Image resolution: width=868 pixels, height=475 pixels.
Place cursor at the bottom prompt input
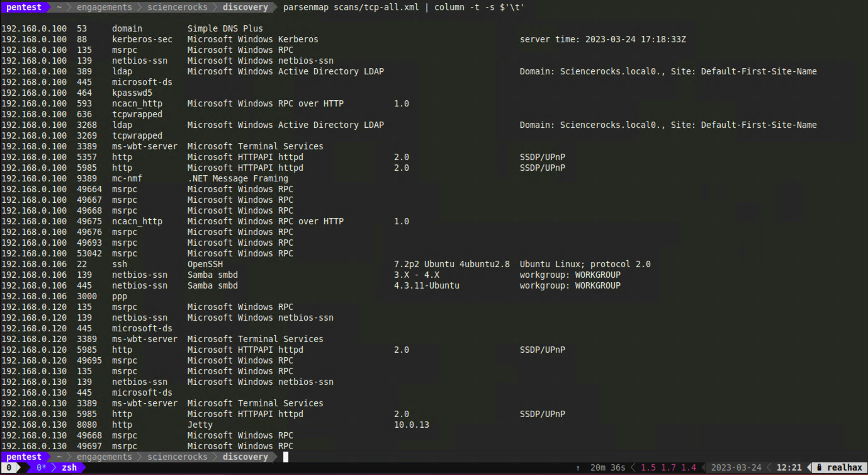285,457
